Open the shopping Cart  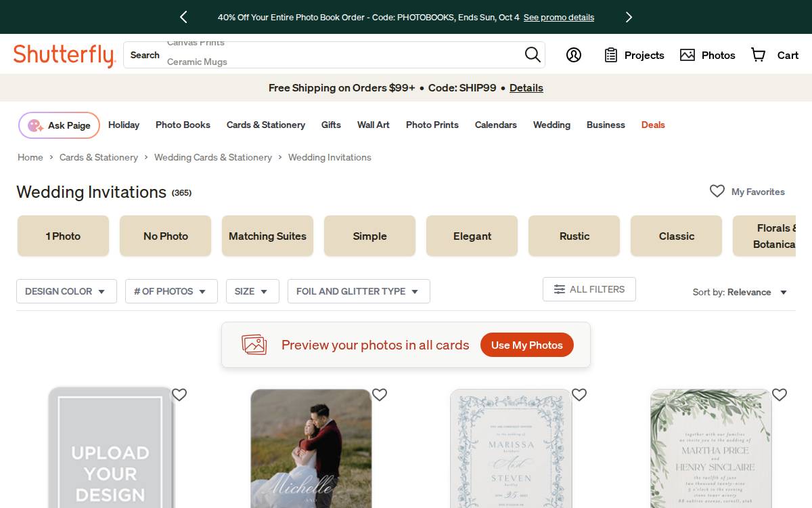[775, 55]
